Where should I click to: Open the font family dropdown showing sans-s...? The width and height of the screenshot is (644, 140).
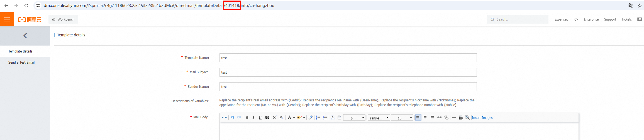pos(379,118)
